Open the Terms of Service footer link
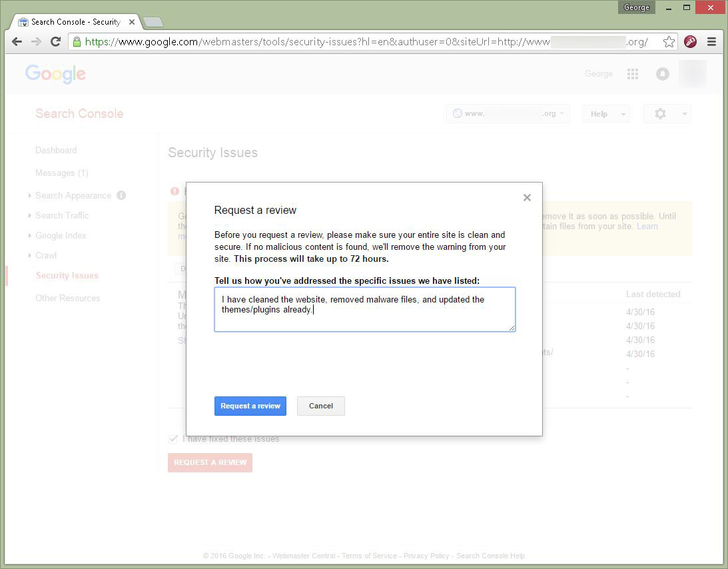The width and height of the screenshot is (728, 569). 369,556
